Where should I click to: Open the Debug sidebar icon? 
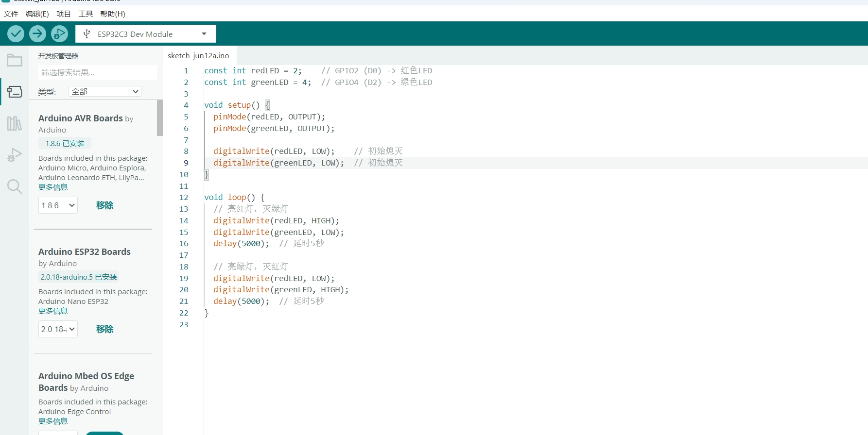click(15, 155)
